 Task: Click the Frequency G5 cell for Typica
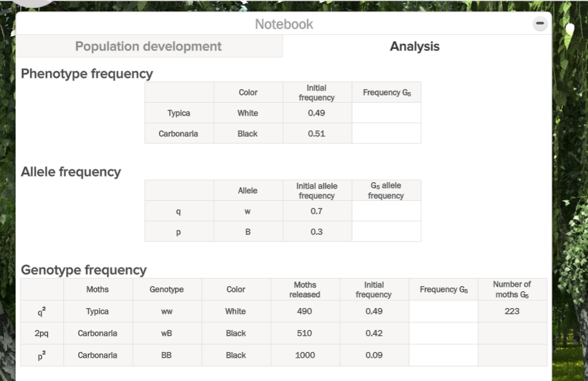tap(386, 113)
